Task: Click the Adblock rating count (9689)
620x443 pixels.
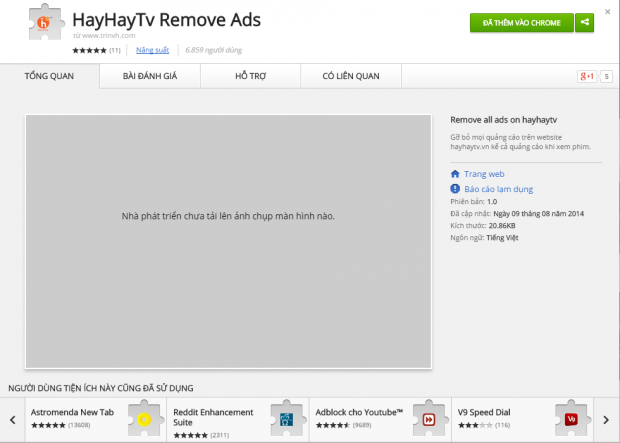Action: pos(362,425)
